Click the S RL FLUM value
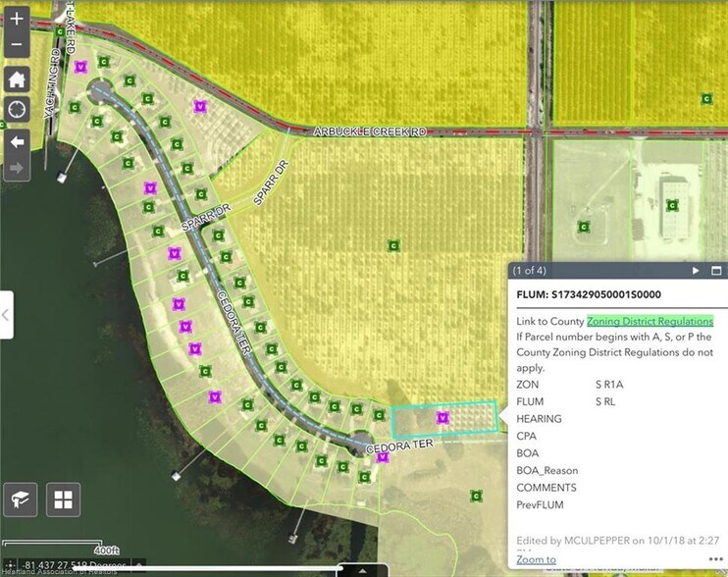Screen dimensions: 728x577 click(605, 401)
